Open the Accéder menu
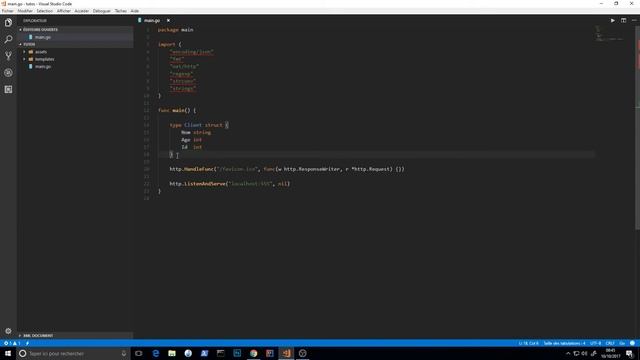Screen dimensions: 640x360 tap(82, 11)
